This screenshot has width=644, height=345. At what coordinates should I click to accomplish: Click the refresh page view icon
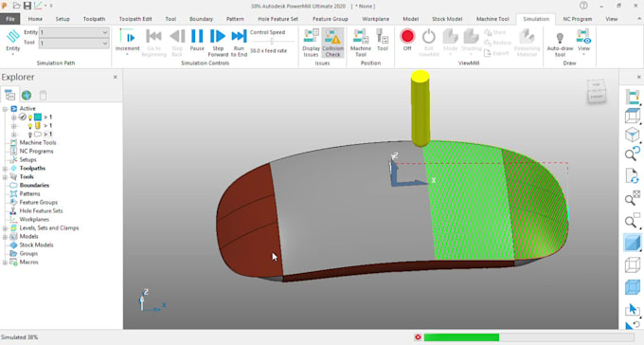click(x=632, y=176)
